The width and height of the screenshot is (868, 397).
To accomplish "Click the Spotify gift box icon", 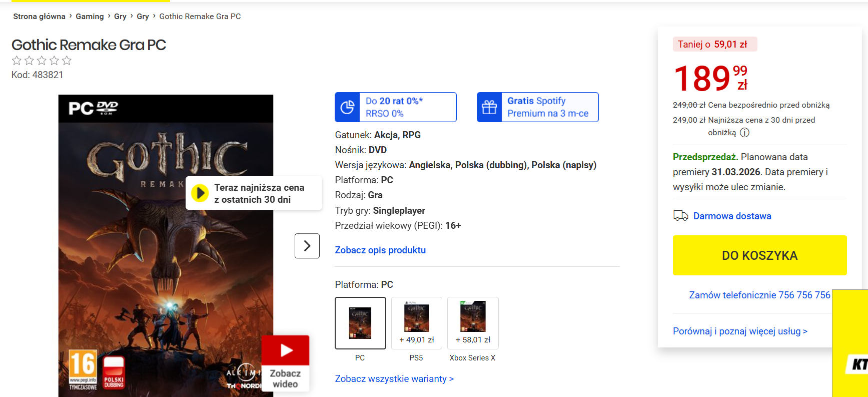I will [489, 107].
